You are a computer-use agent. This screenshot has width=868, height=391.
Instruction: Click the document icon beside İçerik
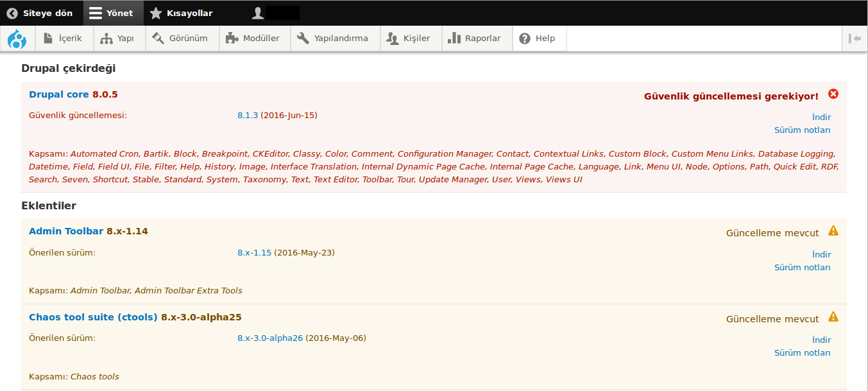point(48,39)
